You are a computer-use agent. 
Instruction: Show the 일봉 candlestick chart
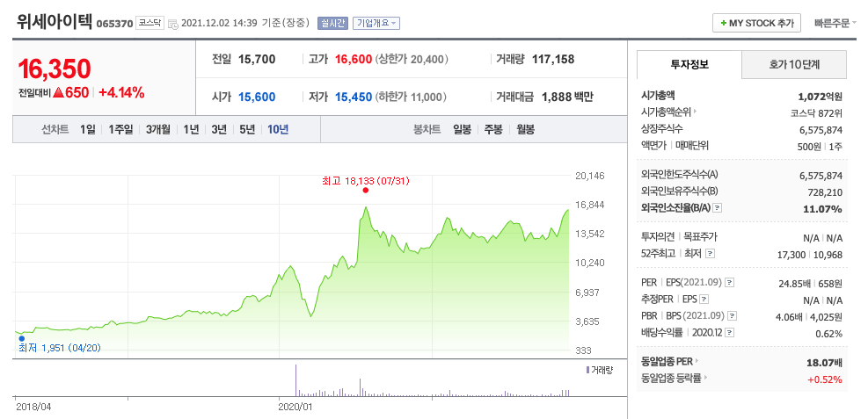(x=462, y=130)
